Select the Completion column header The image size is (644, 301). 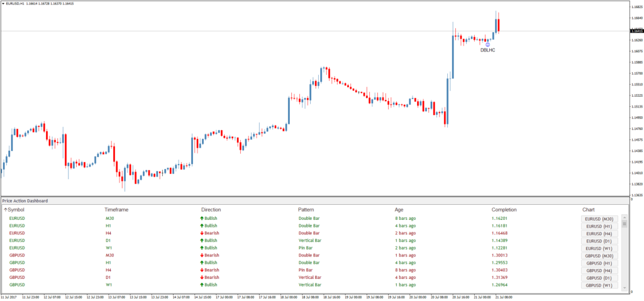[506, 209]
